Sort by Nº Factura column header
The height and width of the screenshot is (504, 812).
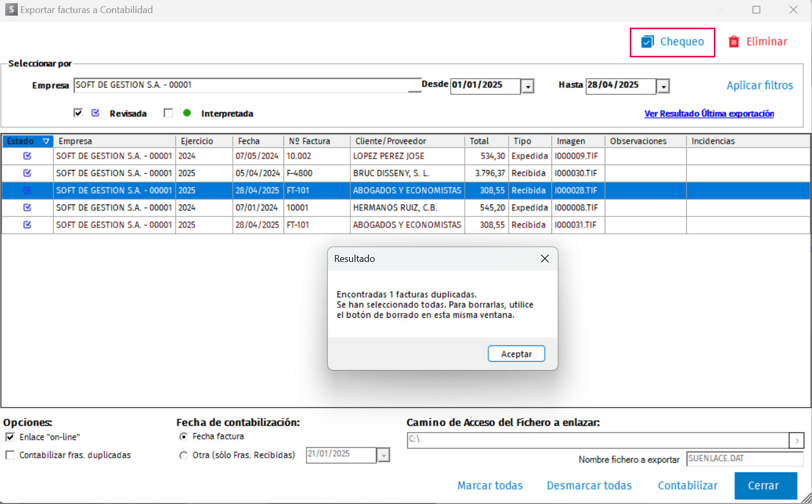pyautogui.click(x=317, y=141)
